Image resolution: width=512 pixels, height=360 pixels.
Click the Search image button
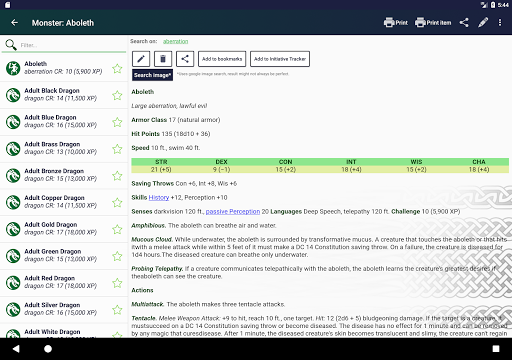tap(152, 75)
